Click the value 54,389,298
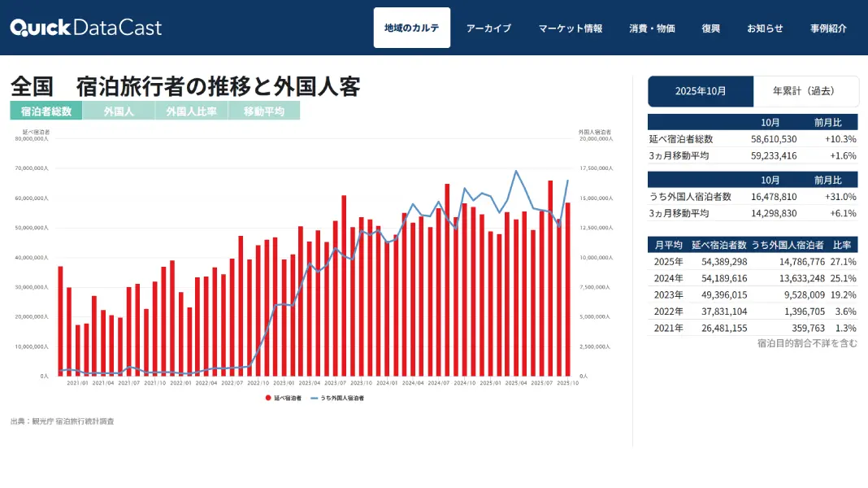Screen dimensions: 868x488 tap(724, 261)
